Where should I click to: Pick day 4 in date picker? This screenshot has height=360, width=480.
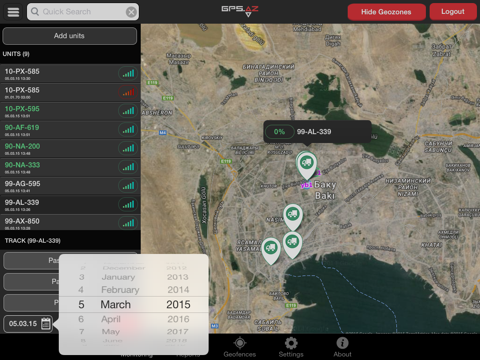pos(81,290)
